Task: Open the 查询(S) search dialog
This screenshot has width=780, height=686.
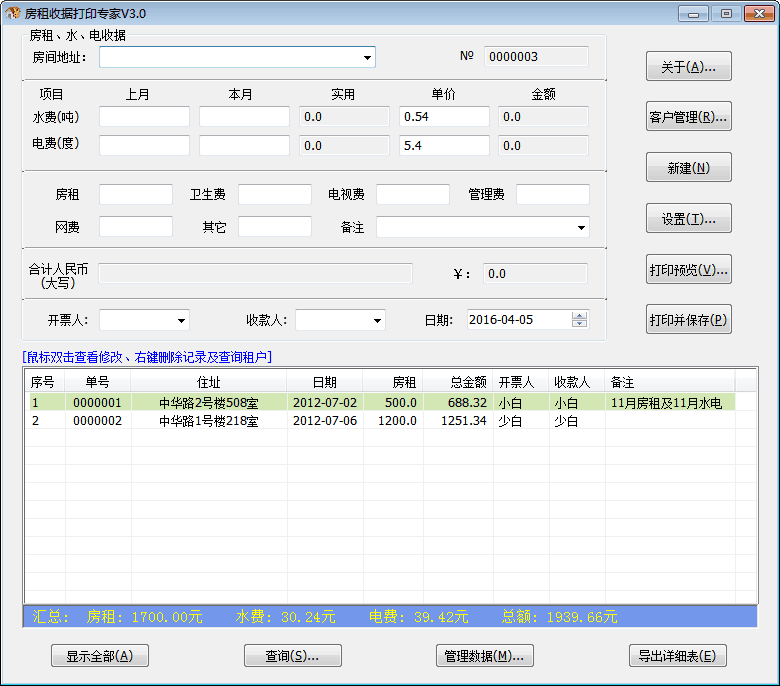Action: pyautogui.click(x=292, y=656)
